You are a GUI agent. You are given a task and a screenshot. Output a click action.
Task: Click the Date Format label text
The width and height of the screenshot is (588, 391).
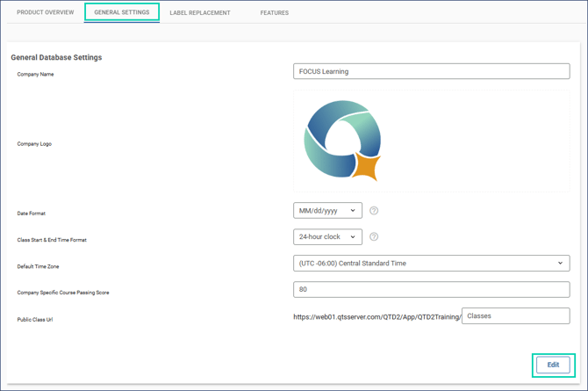32,214
